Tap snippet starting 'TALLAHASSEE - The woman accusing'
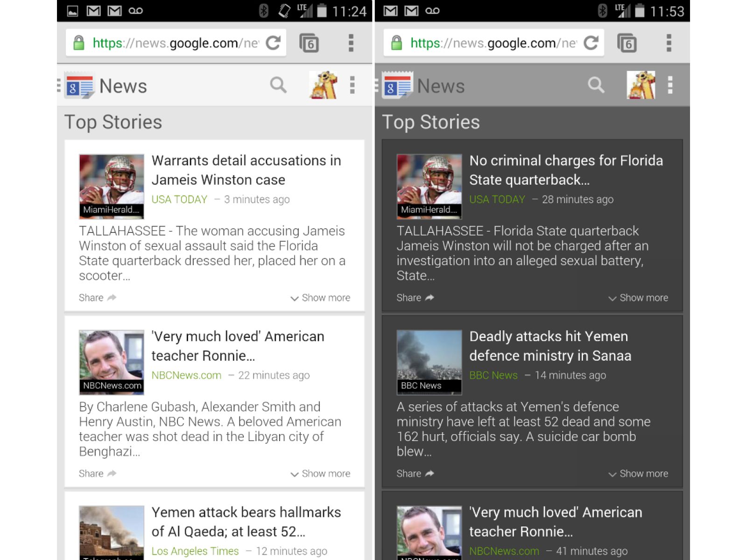This screenshot has height=560, width=747. (x=212, y=253)
